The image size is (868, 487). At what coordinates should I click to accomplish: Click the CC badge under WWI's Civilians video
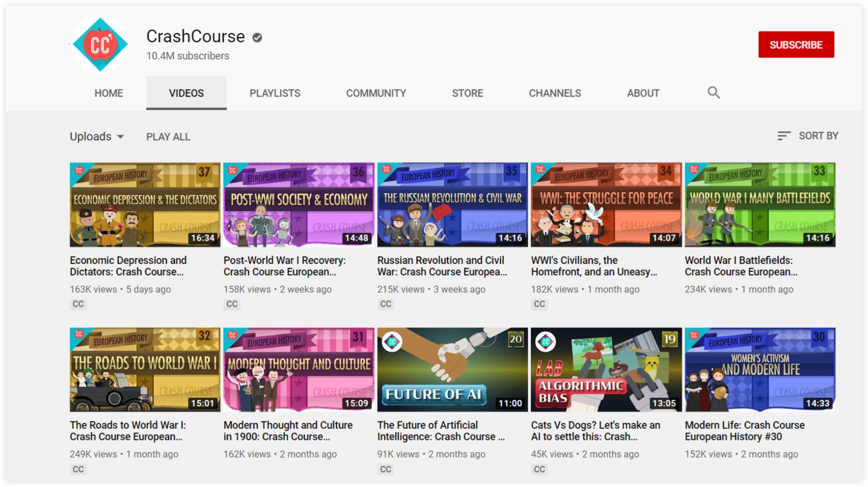coord(539,304)
